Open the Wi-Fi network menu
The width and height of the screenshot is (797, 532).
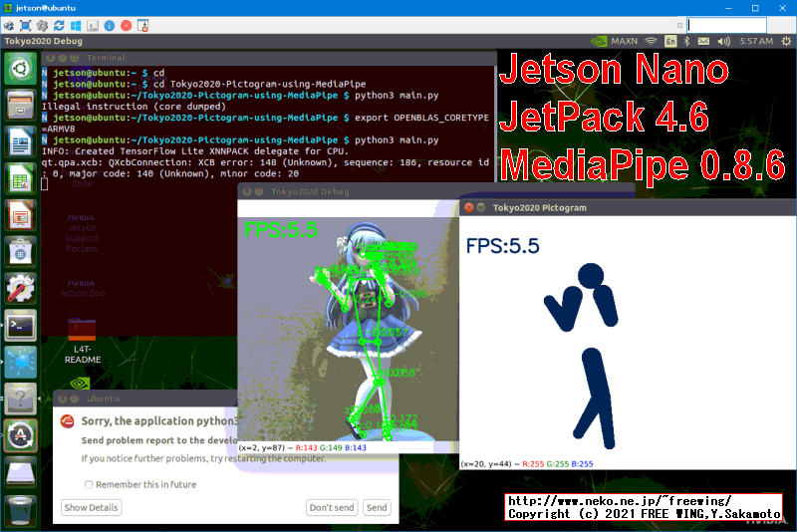651,42
